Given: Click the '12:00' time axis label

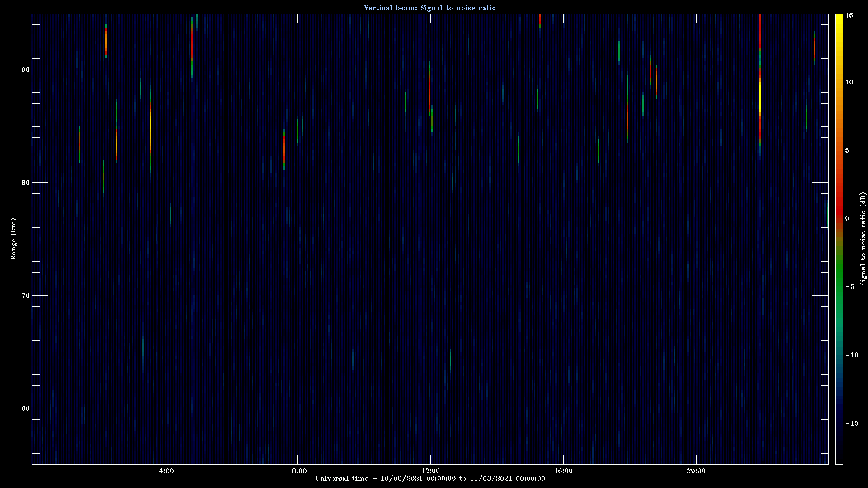Looking at the screenshot, I should pyautogui.click(x=430, y=471).
